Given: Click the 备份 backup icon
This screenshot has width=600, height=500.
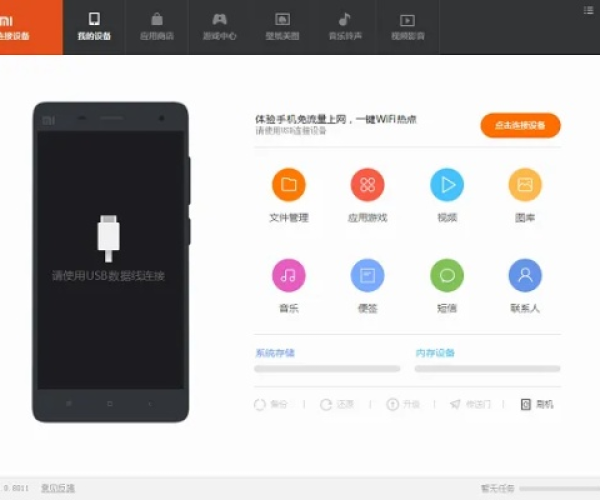Looking at the screenshot, I should (x=260, y=404).
